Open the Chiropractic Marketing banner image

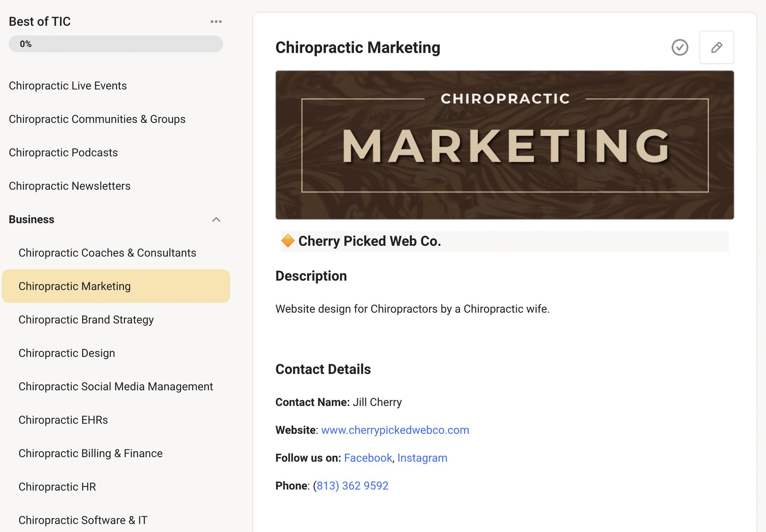click(x=504, y=145)
